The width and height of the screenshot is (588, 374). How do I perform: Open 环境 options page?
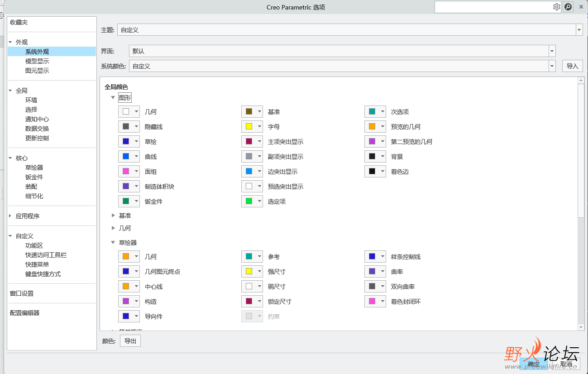[31, 100]
